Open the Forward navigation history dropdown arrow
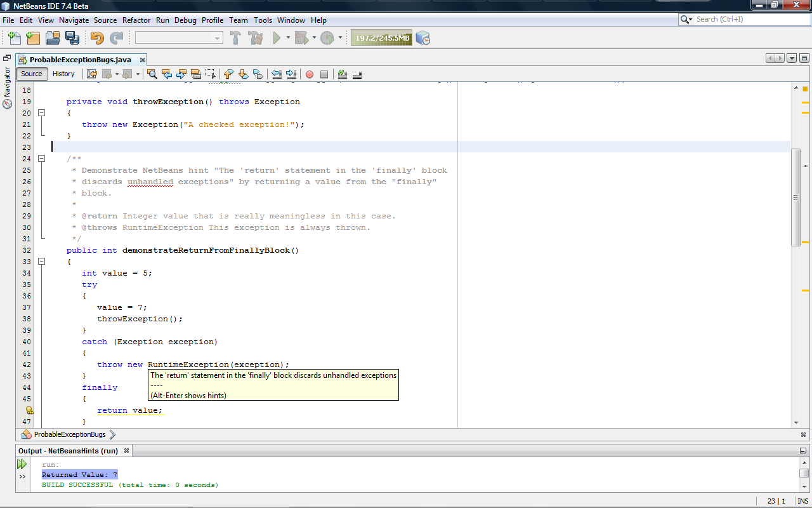The image size is (812, 508). 138,74
